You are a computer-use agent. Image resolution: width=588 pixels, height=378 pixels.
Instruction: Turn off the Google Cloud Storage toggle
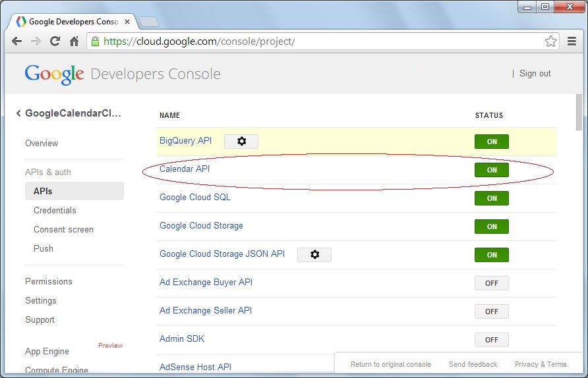pos(492,227)
